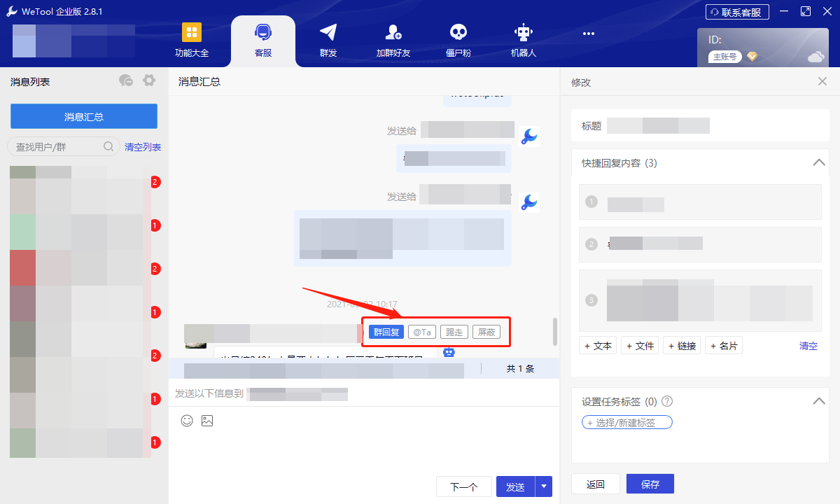Click the 共 1 条 count label
The image size is (840, 504).
pos(520,368)
